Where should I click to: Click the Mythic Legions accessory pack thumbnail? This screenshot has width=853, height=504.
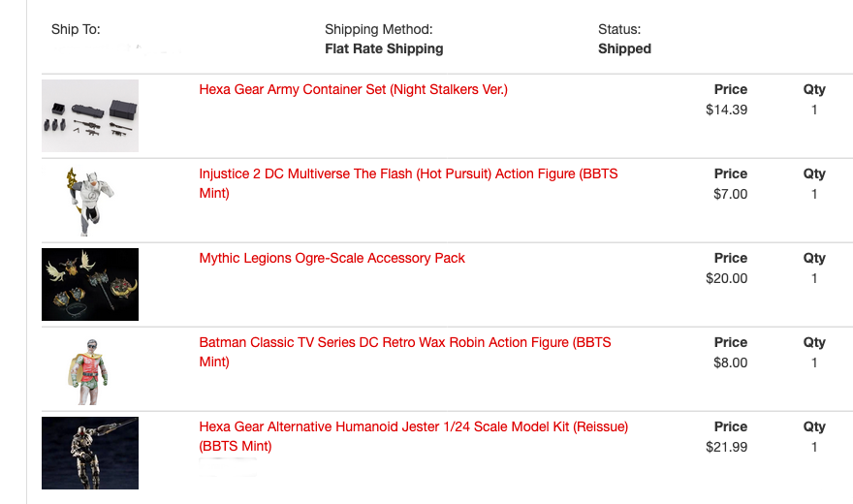tap(90, 284)
